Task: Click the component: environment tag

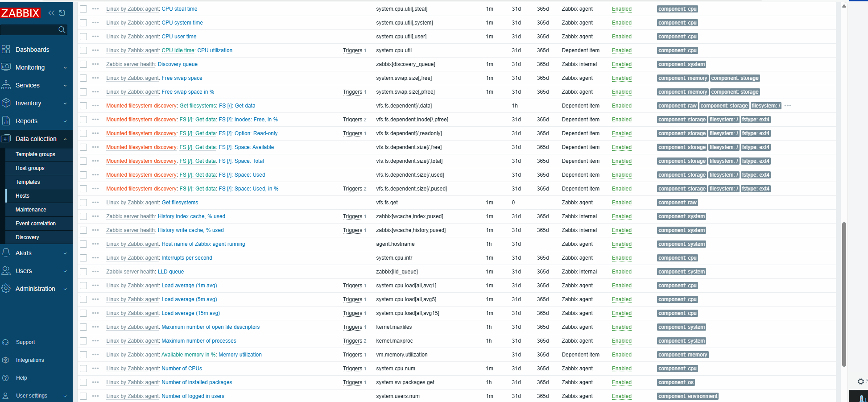Action: tap(688, 396)
